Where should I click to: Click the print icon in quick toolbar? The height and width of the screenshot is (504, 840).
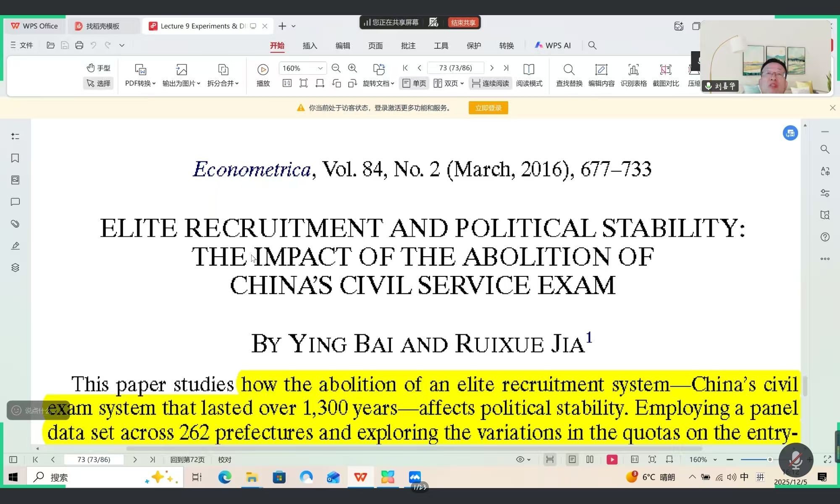[x=79, y=45]
